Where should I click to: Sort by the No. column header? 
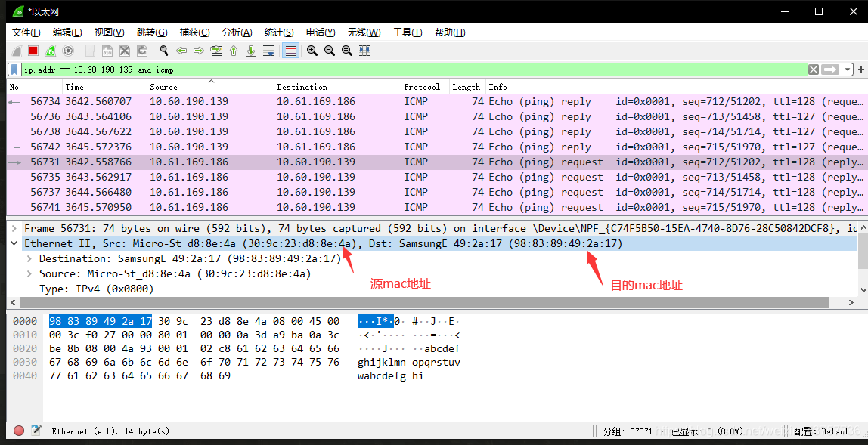click(x=34, y=87)
